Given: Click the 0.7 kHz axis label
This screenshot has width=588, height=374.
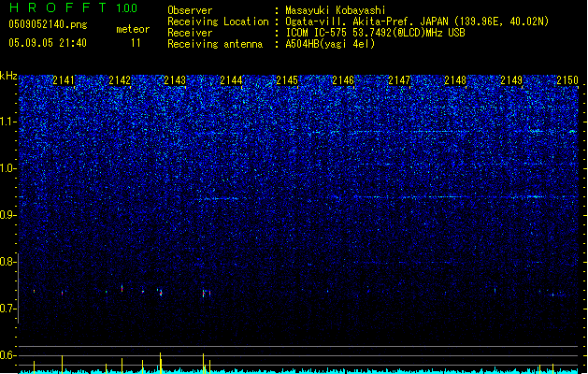Looking at the screenshot, I should tap(8, 309).
